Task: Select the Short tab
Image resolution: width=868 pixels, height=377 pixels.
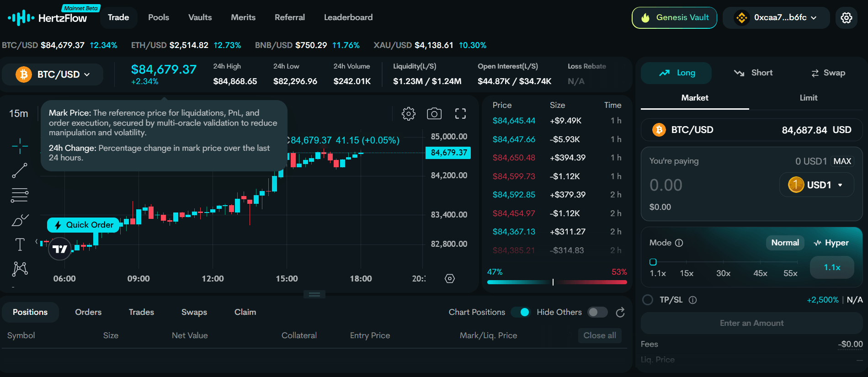Action: point(753,73)
